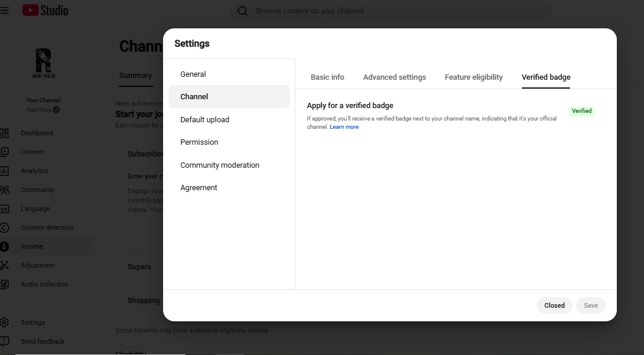This screenshot has width=644, height=355.
Task: Click the Adjustment magic wand icon
Action: click(x=4, y=265)
